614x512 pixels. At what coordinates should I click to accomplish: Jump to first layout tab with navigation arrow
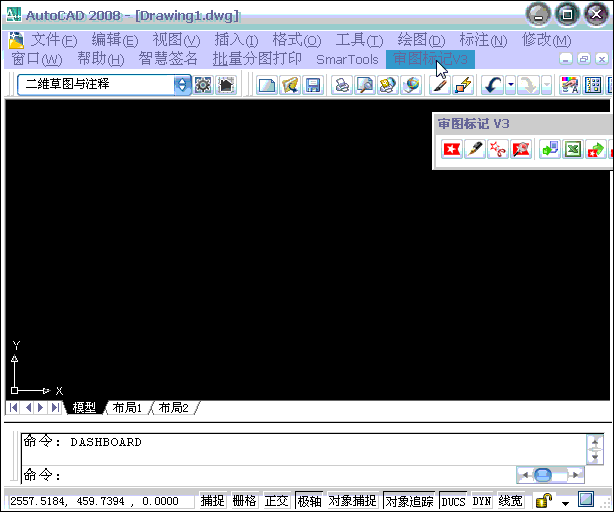(x=13, y=407)
